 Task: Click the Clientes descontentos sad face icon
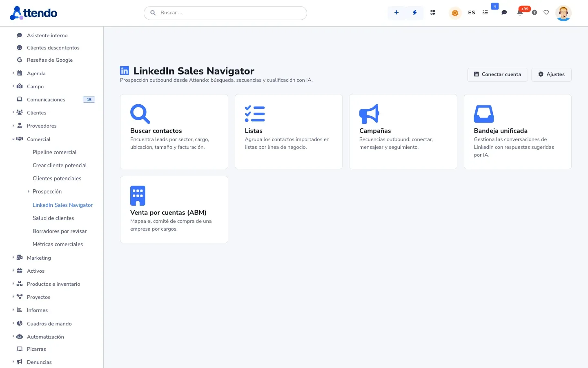[20, 48]
